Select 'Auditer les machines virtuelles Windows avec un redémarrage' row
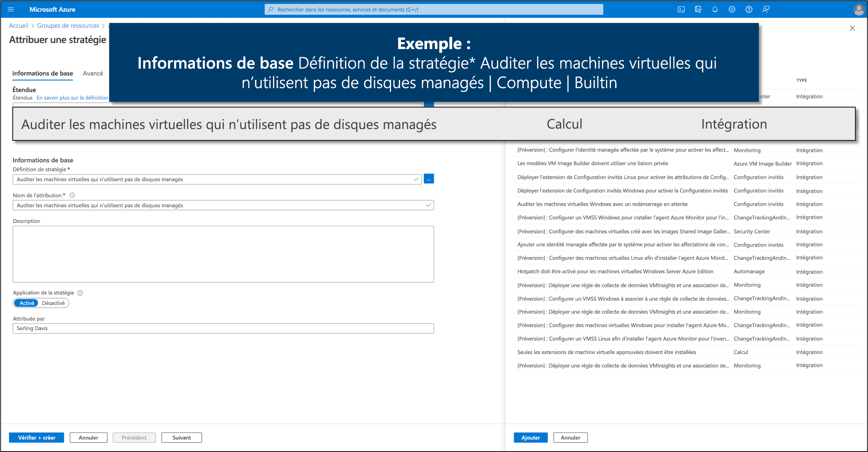The image size is (868, 452). [x=686, y=204]
